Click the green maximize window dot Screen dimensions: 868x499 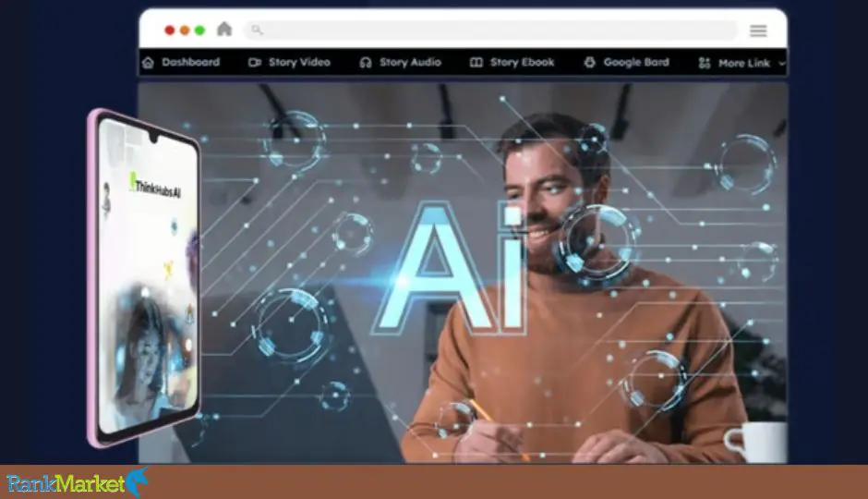(199, 30)
